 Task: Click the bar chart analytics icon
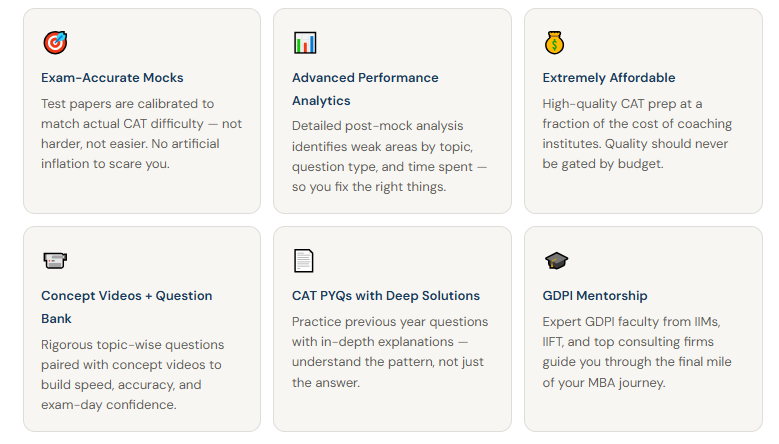tap(305, 43)
